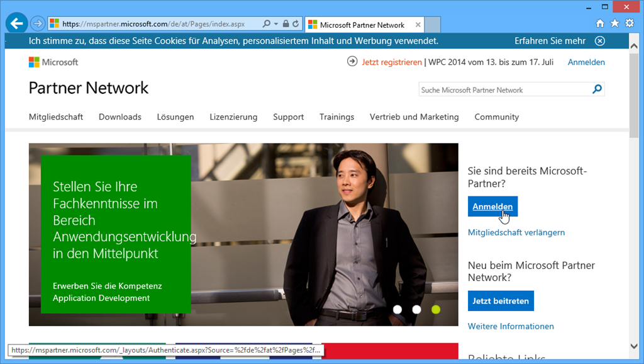
Task: Dismiss the cookie notice with X icon
Action: 599,41
